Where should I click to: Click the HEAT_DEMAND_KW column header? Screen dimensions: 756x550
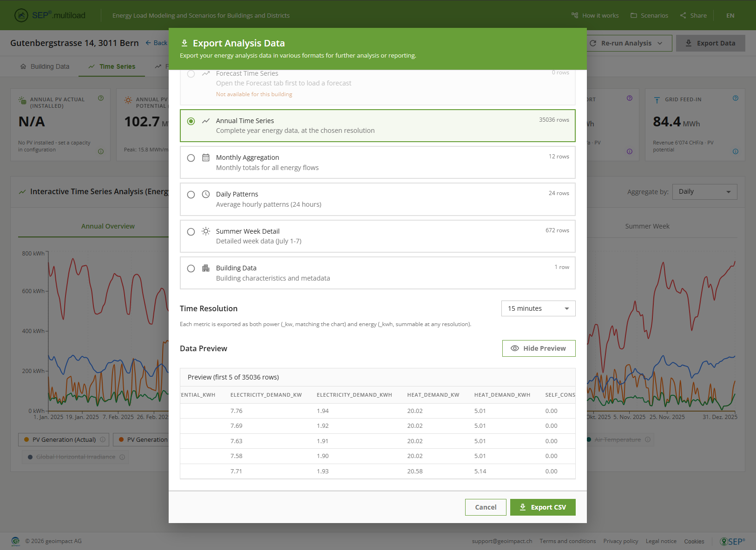(x=433, y=395)
